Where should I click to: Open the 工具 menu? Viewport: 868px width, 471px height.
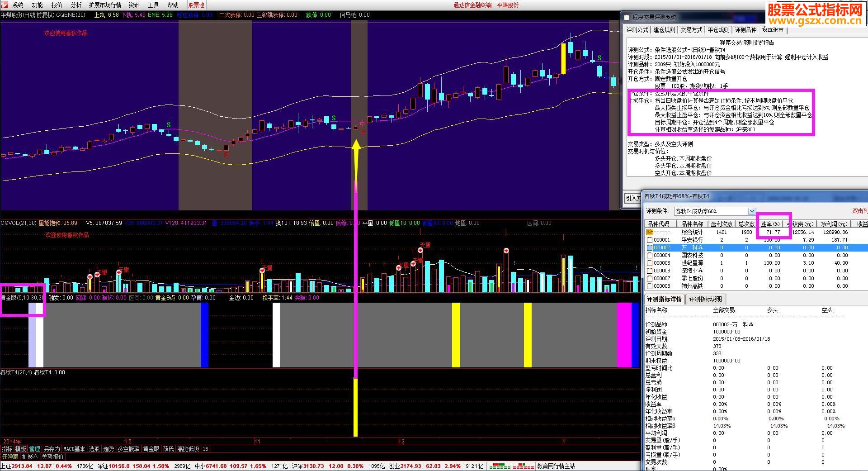[153, 5]
